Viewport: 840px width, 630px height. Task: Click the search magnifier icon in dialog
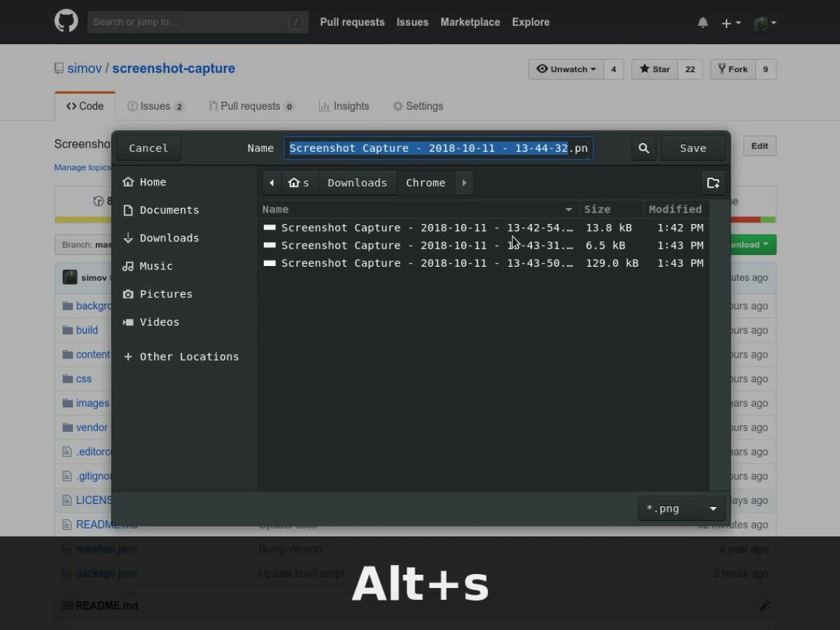tap(643, 148)
